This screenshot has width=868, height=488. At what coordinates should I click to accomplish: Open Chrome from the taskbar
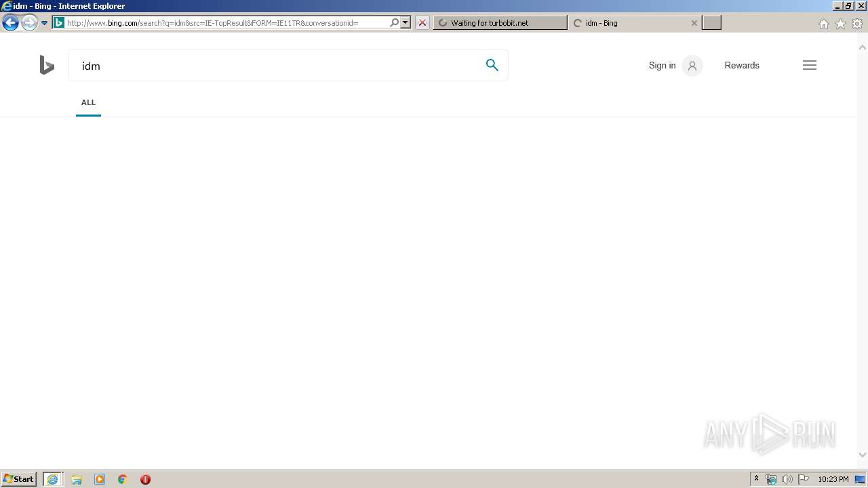(x=123, y=479)
